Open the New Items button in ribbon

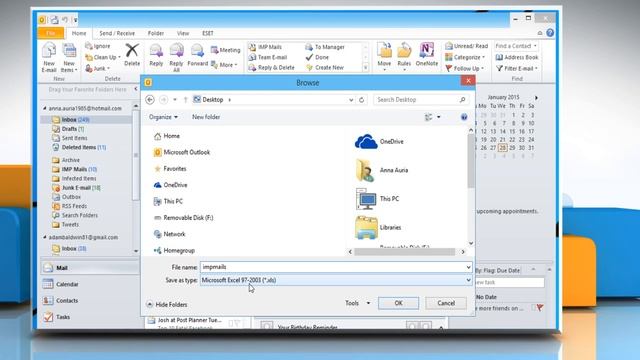tap(69, 58)
